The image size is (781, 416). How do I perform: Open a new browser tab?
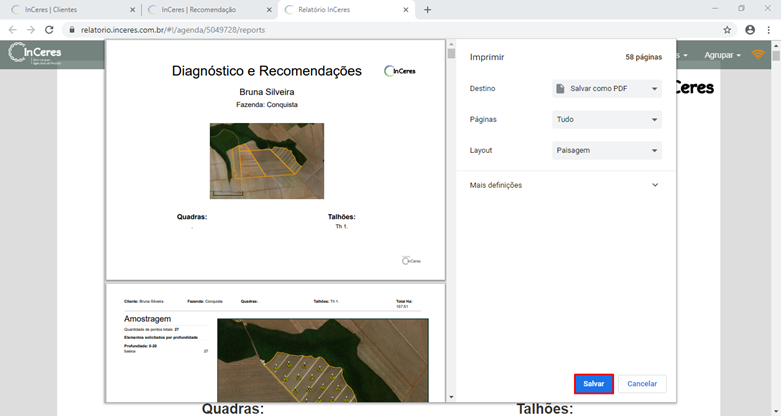[427, 9]
